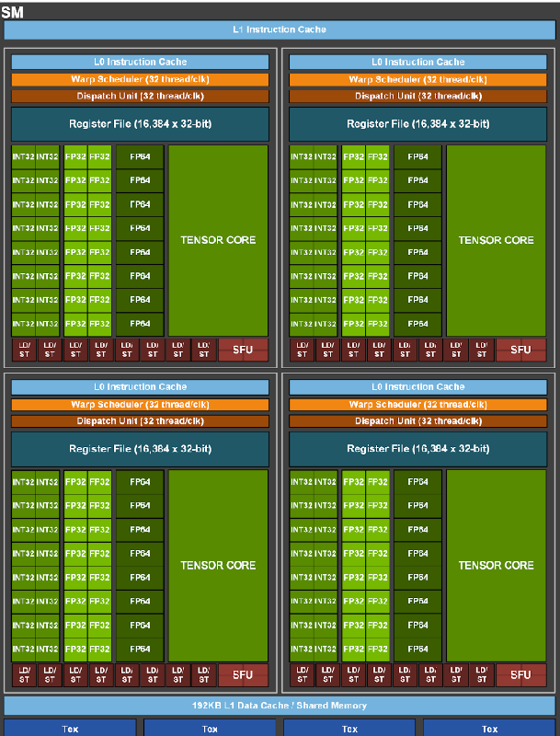560x736 pixels.
Task: Pick the Dispatch Unit in the bottom-left partition
Action: (141, 421)
